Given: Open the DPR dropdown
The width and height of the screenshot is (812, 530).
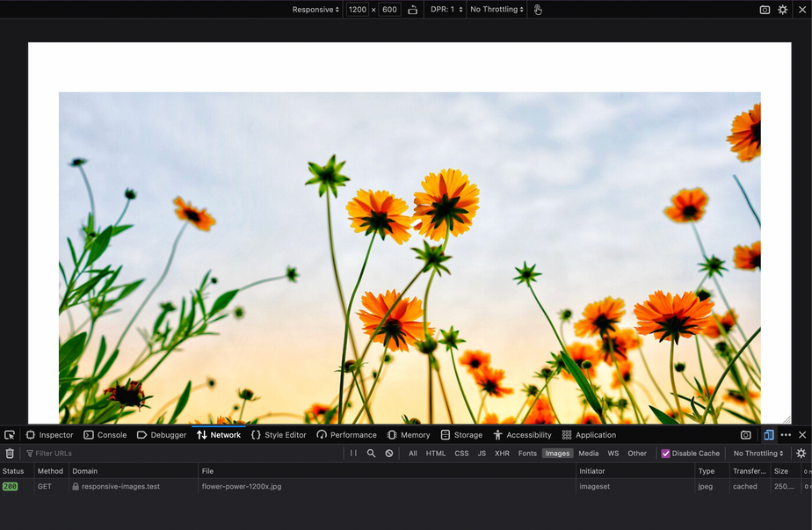Looking at the screenshot, I should (x=446, y=9).
